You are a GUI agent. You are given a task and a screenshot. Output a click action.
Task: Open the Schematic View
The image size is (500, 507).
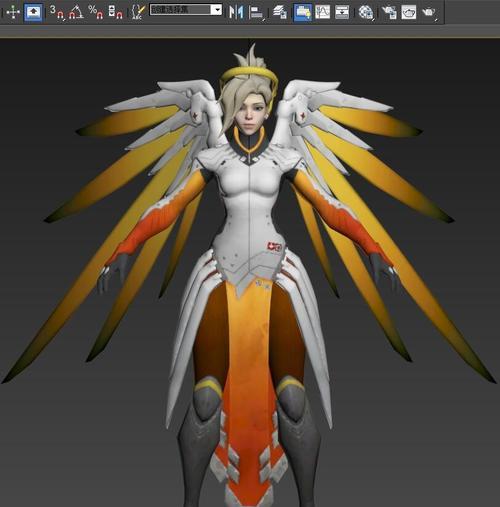342,12
